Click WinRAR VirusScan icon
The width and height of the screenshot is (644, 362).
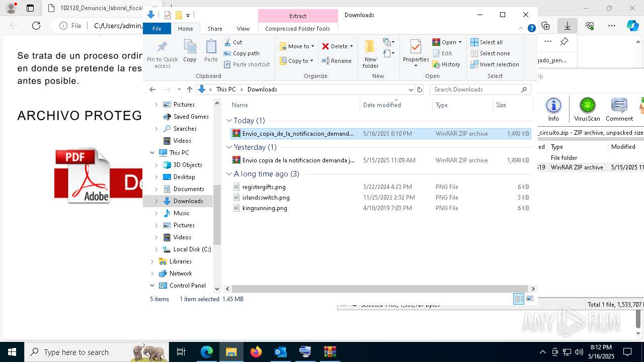(587, 110)
